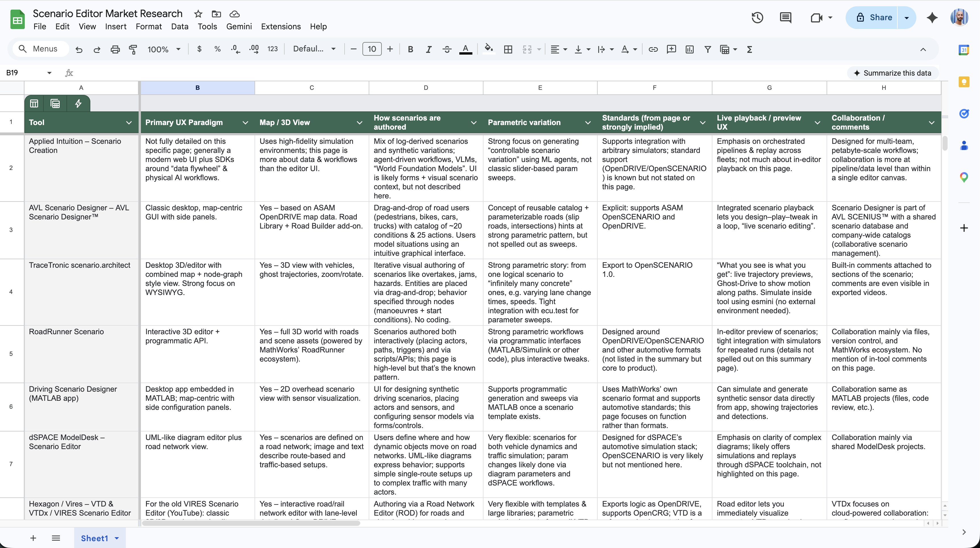Open the Gemini menu
The image size is (980, 548).
point(239,27)
